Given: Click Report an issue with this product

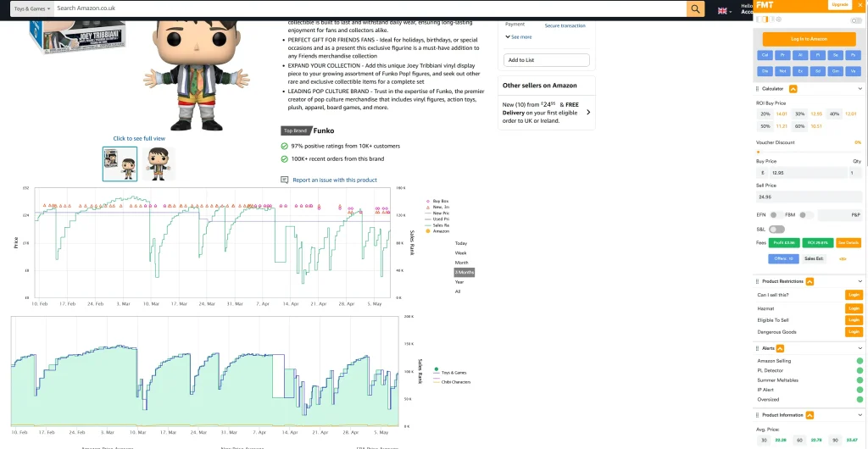Looking at the screenshot, I should click(334, 180).
